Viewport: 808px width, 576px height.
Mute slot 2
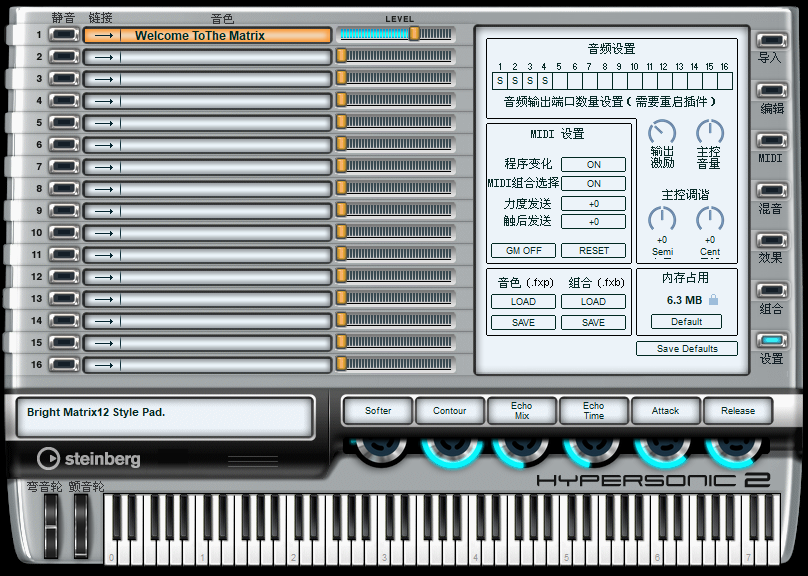[64, 57]
